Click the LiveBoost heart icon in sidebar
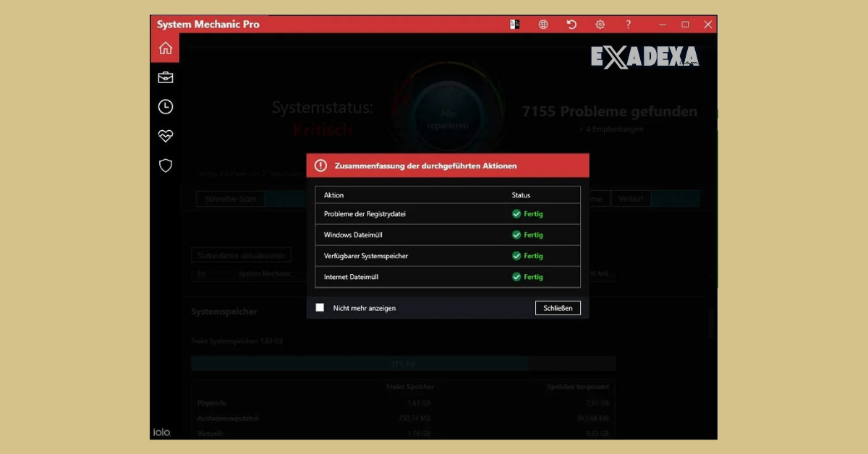868x454 pixels. click(x=165, y=136)
